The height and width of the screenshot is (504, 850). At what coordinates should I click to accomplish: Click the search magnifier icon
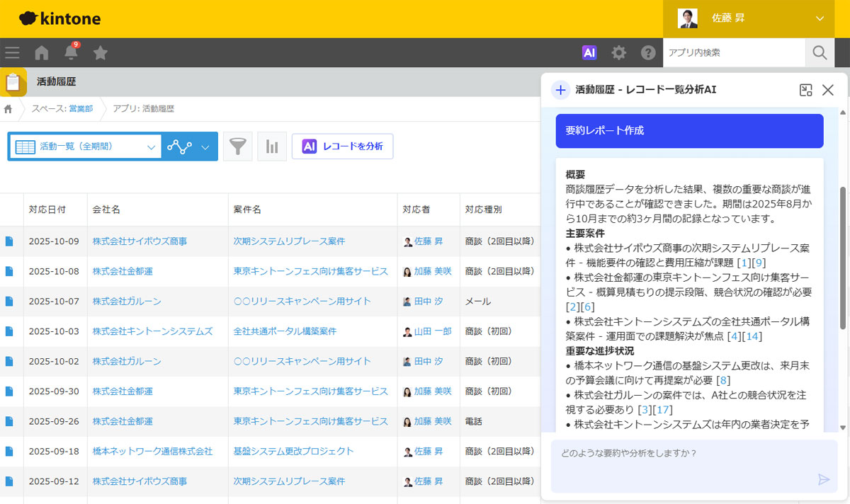[820, 52]
